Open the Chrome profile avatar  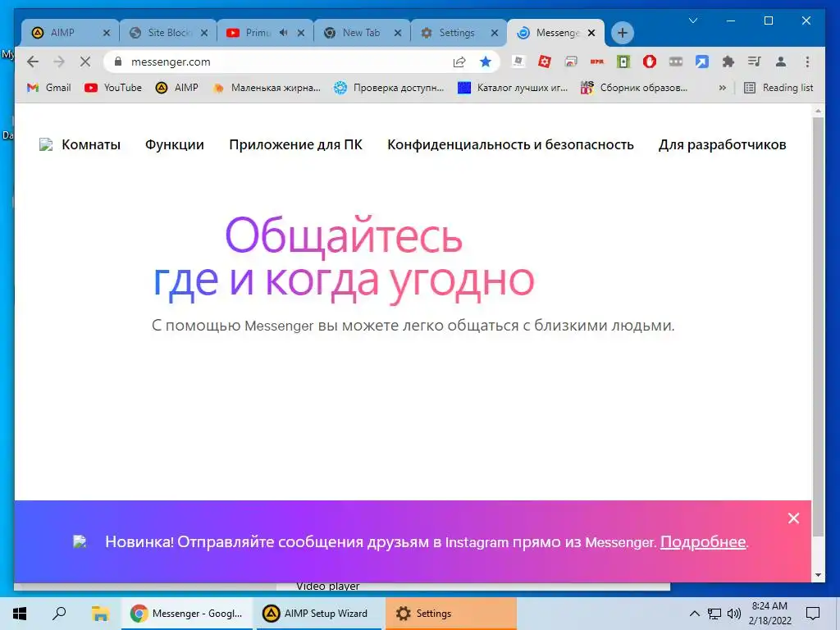781,62
